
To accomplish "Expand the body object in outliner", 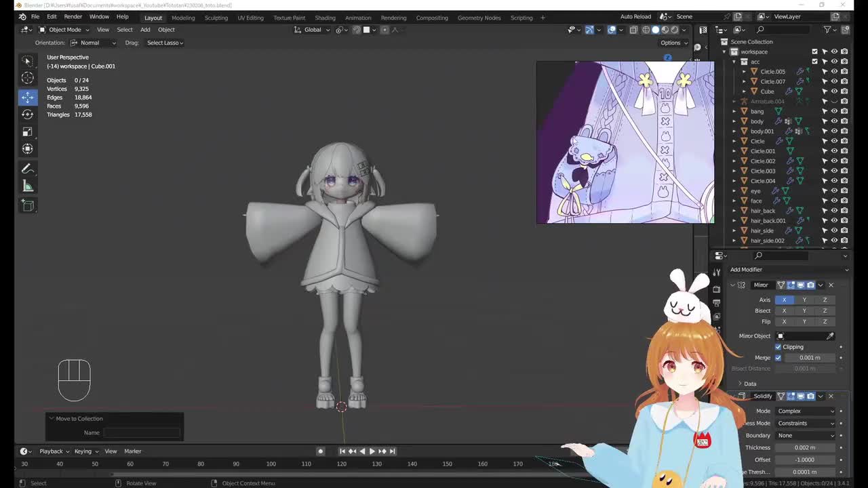I will [x=734, y=121].
